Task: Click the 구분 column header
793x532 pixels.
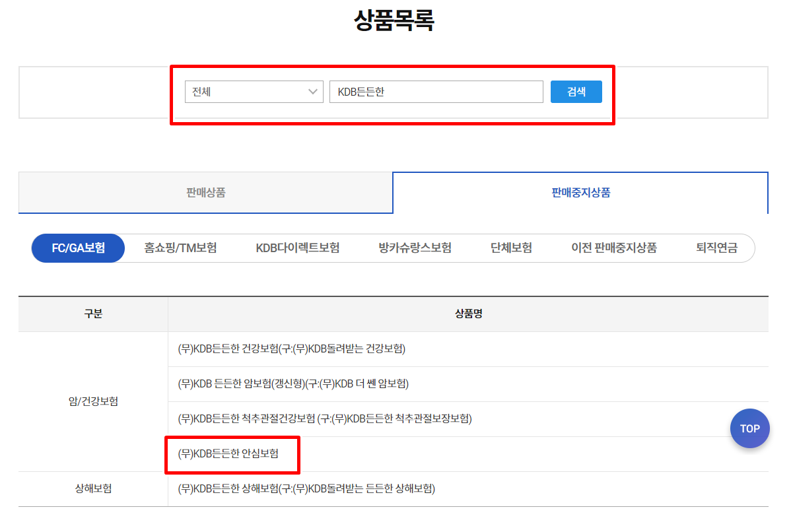Action: (x=93, y=314)
